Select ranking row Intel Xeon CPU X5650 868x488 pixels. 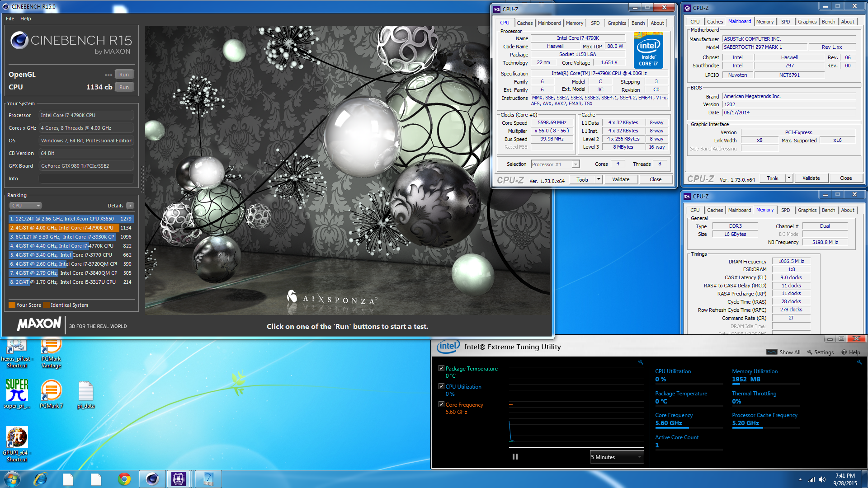[71, 219]
